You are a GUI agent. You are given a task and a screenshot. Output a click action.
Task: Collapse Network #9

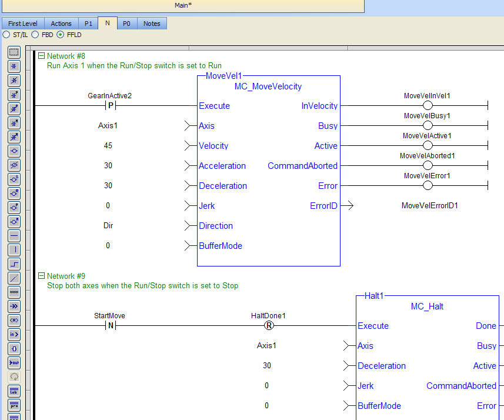41,276
